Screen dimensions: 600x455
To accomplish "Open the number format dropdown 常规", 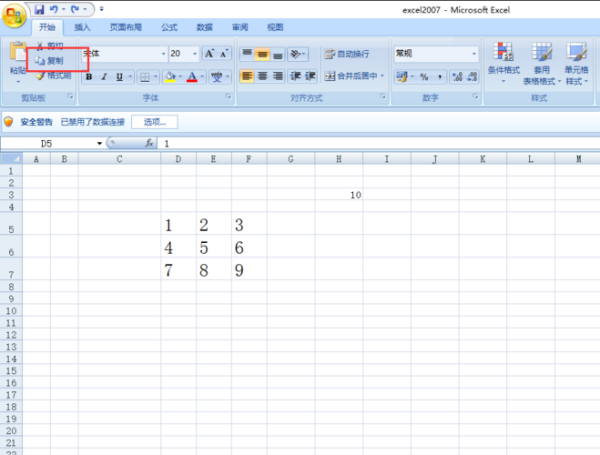I will (x=474, y=54).
